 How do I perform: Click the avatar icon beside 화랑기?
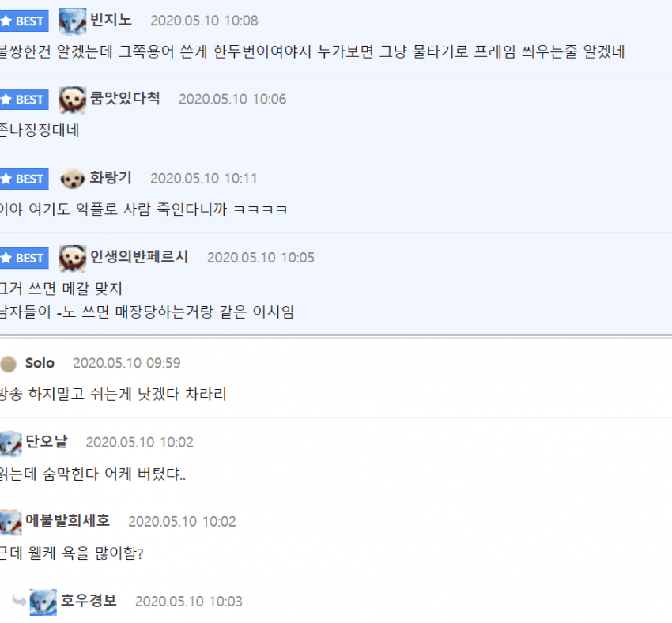tap(73, 179)
